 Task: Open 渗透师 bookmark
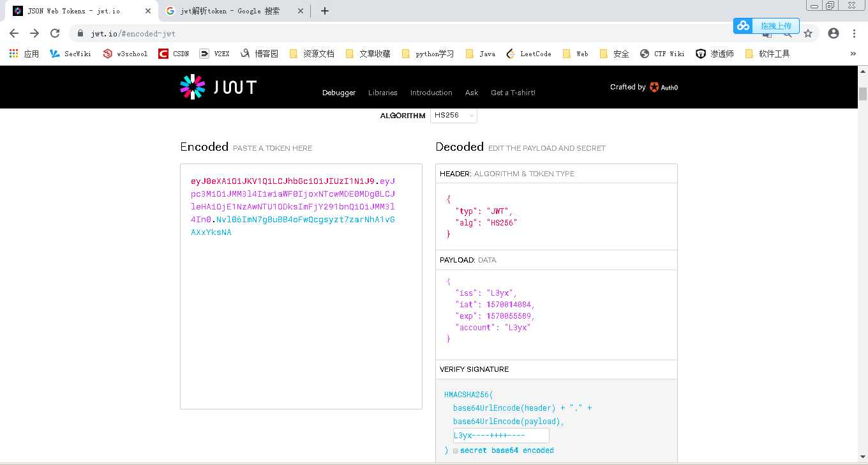(x=715, y=54)
